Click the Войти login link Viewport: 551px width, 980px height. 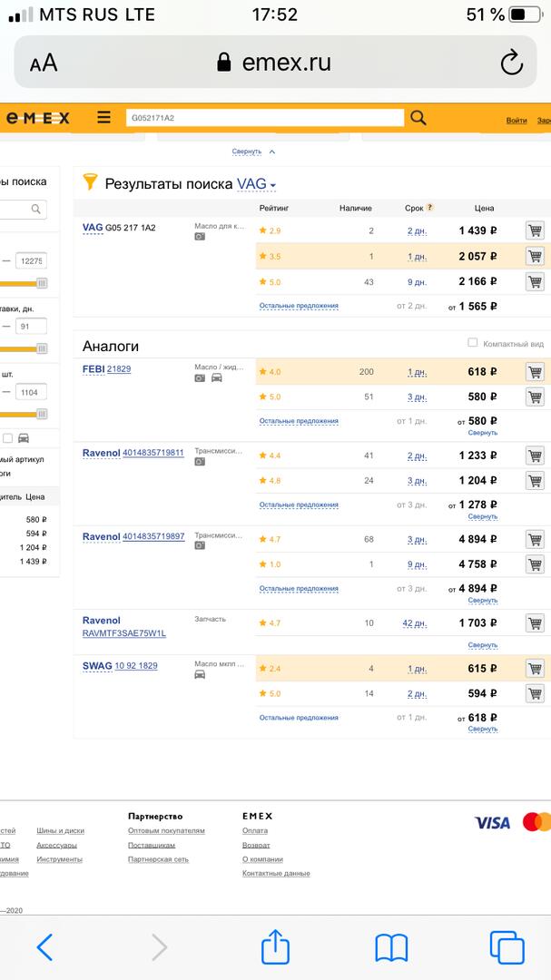pyautogui.click(x=517, y=120)
